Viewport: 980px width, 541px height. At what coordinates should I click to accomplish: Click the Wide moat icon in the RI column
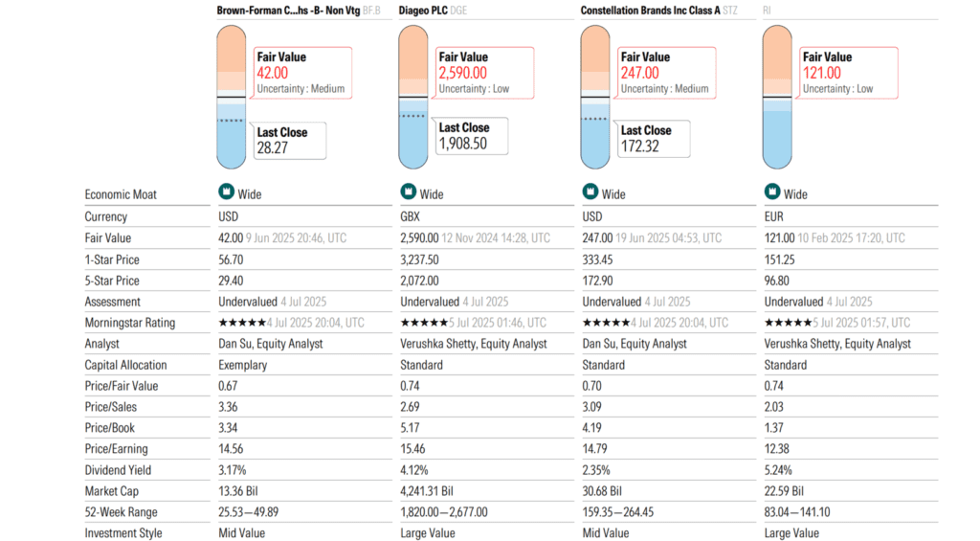pyautogui.click(x=772, y=192)
